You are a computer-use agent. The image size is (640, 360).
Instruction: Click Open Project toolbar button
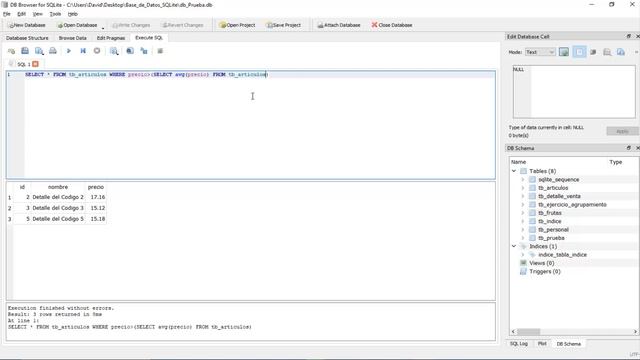[x=237, y=25]
